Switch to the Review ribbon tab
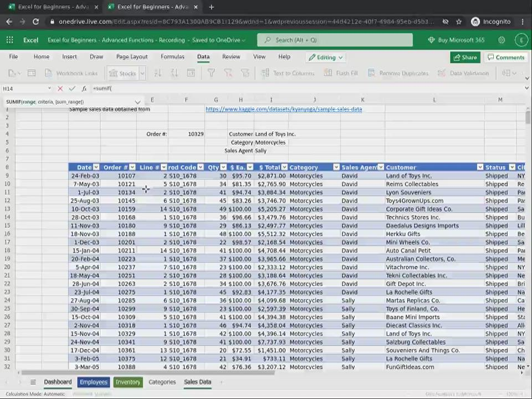Screen dimensions: 532x399 231,57
